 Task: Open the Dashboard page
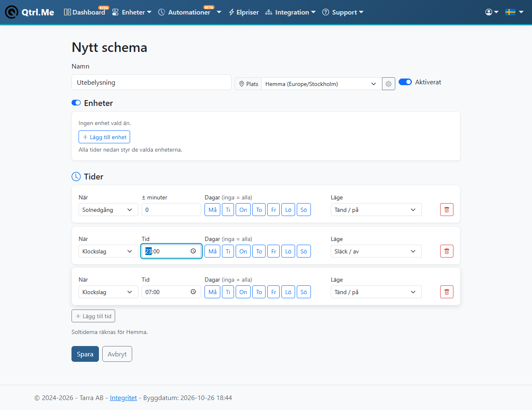click(85, 12)
